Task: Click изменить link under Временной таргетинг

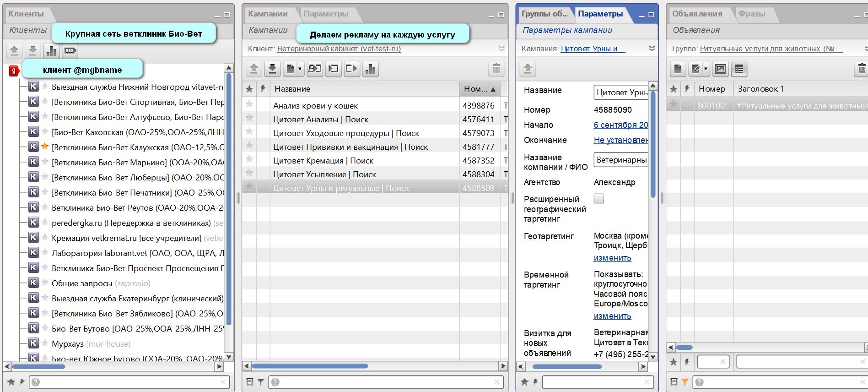Action: pos(612,316)
